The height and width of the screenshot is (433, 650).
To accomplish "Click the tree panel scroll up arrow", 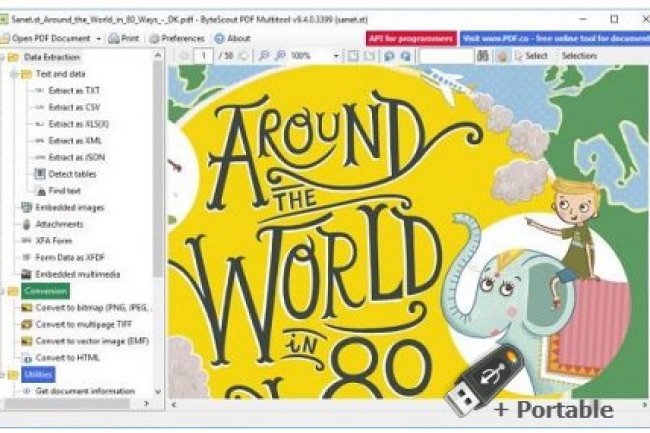I will tap(158, 55).
